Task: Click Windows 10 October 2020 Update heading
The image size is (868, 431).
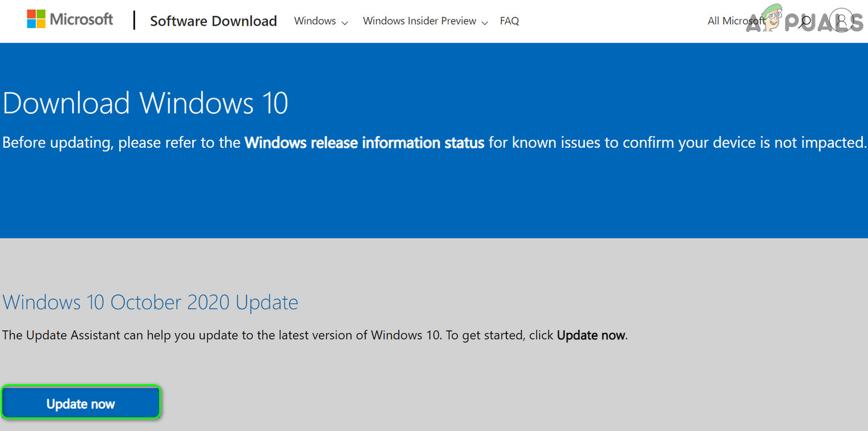Action: pyautogui.click(x=150, y=302)
